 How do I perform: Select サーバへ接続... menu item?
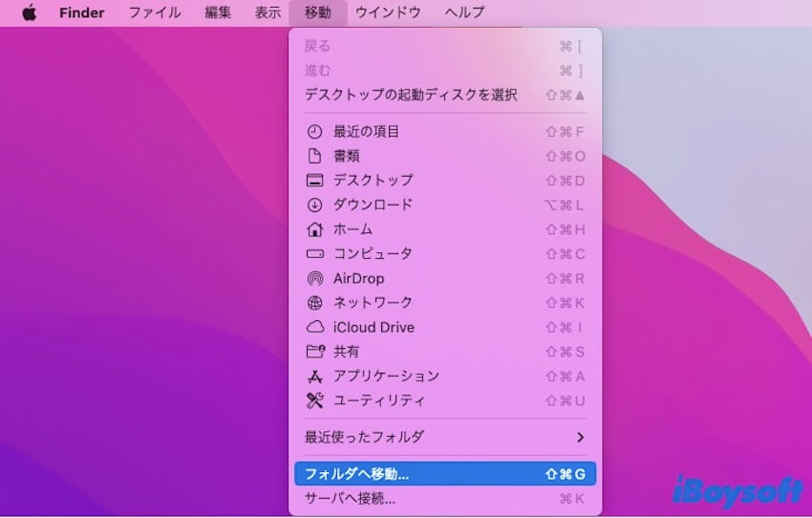click(x=445, y=499)
